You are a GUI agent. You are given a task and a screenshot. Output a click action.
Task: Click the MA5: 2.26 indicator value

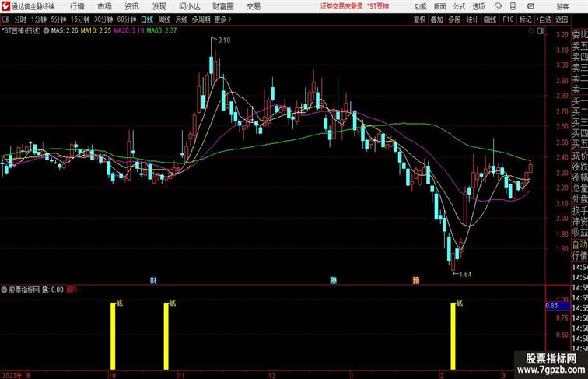[65, 31]
